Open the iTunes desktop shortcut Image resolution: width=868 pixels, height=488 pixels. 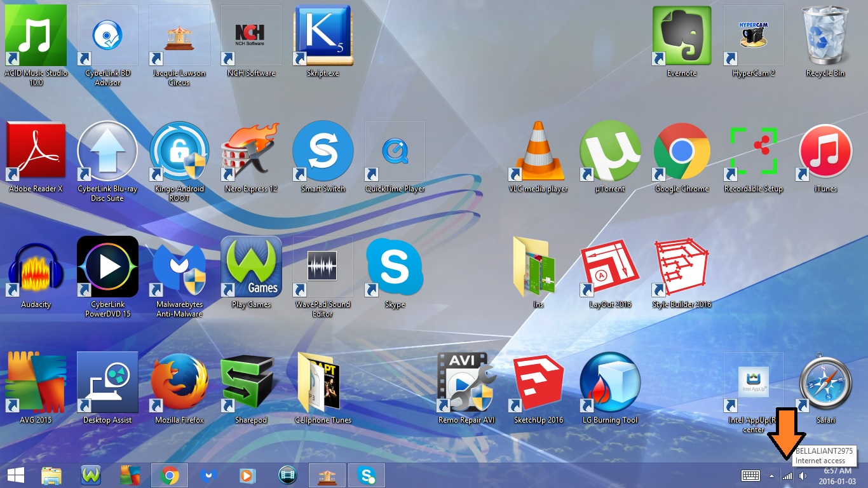[x=825, y=151]
